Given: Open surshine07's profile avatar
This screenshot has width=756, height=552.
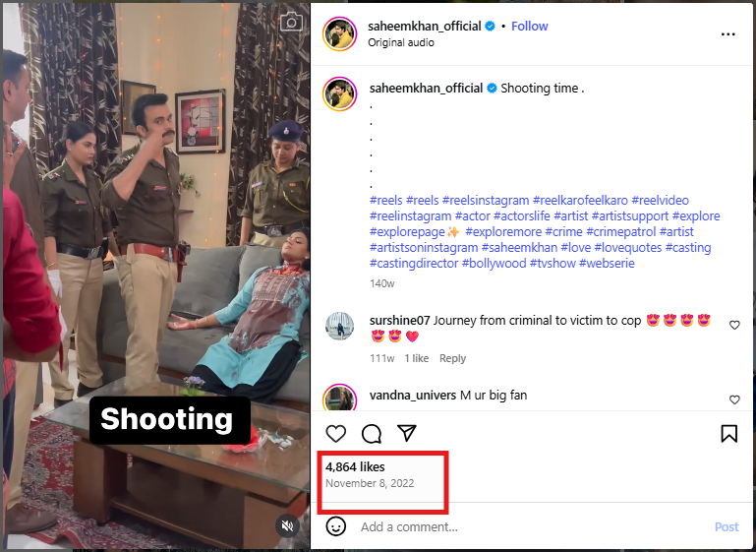Looking at the screenshot, I should pyautogui.click(x=339, y=327).
